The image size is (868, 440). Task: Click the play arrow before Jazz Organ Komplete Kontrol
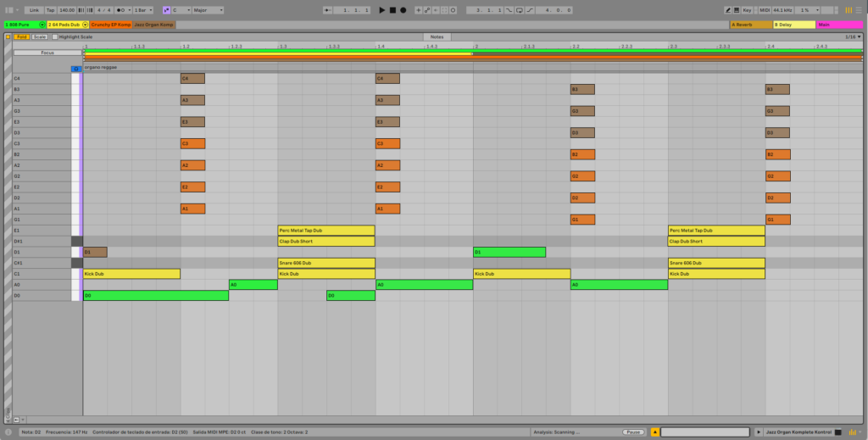click(x=759, y=432)
